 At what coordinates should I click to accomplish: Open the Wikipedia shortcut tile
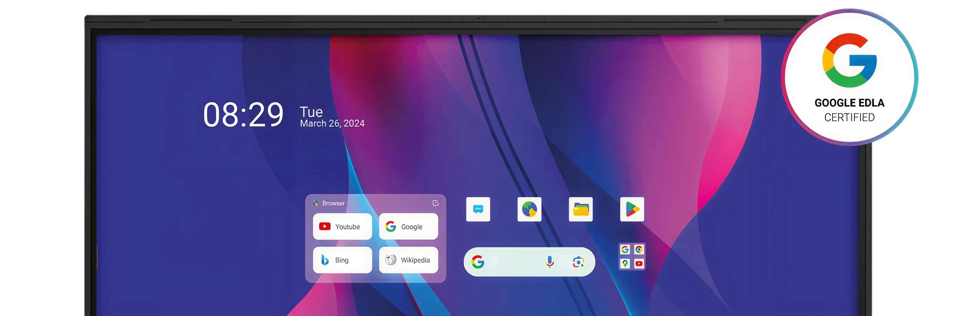coord(408,260)
